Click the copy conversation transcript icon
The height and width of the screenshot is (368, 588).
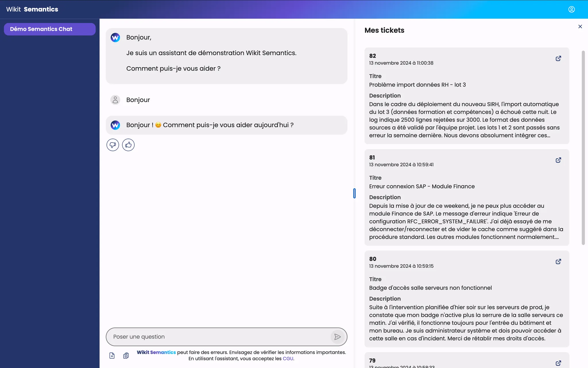click(126, 355)
